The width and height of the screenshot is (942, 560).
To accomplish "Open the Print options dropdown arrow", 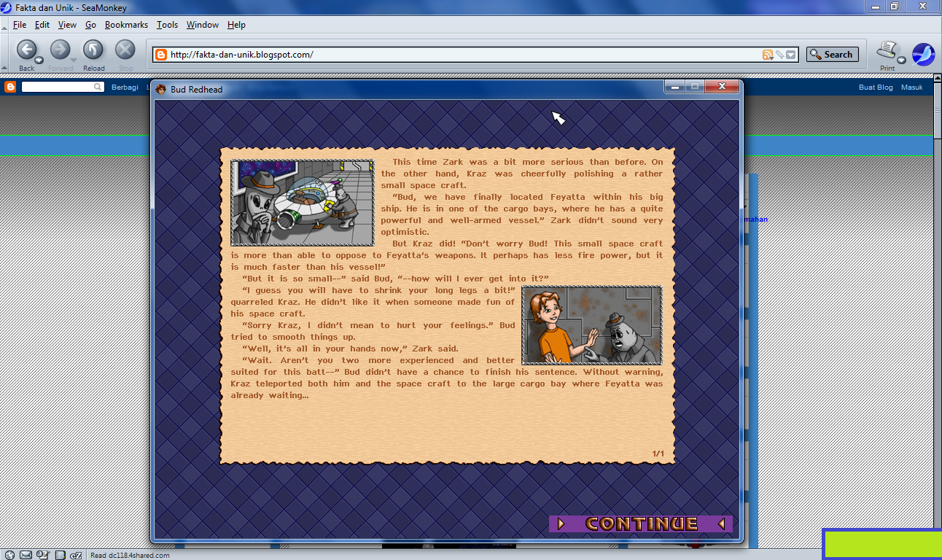I will [x=902, y=60].
